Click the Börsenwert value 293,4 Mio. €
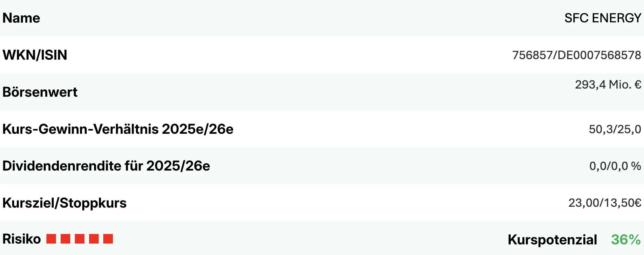This screenshot has width=644, height=255. [x=608, y=84]
